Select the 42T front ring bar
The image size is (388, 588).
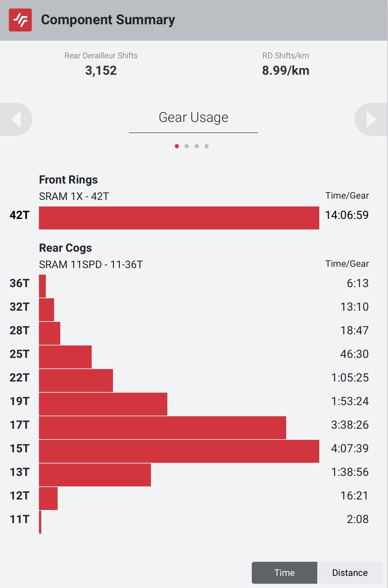click(x=179, y=218)
